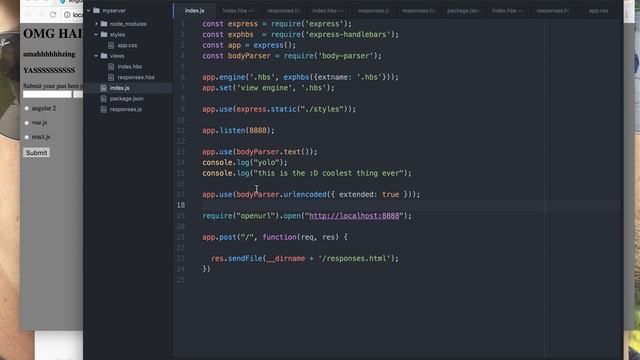Image resolution: width=640 pixels, height=360 pixels.
Task: Click line number 18 in the gutter
Action: click(181, 205)
